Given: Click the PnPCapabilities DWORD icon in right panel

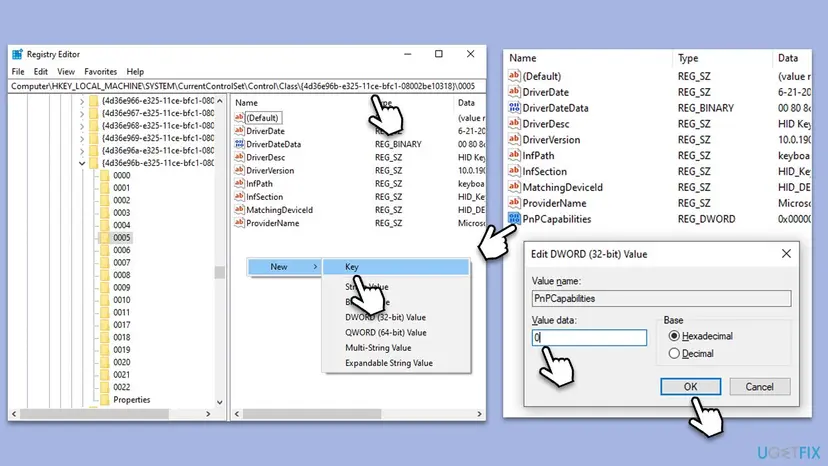Looking at the screenshot, I should [x=514, y=219].
